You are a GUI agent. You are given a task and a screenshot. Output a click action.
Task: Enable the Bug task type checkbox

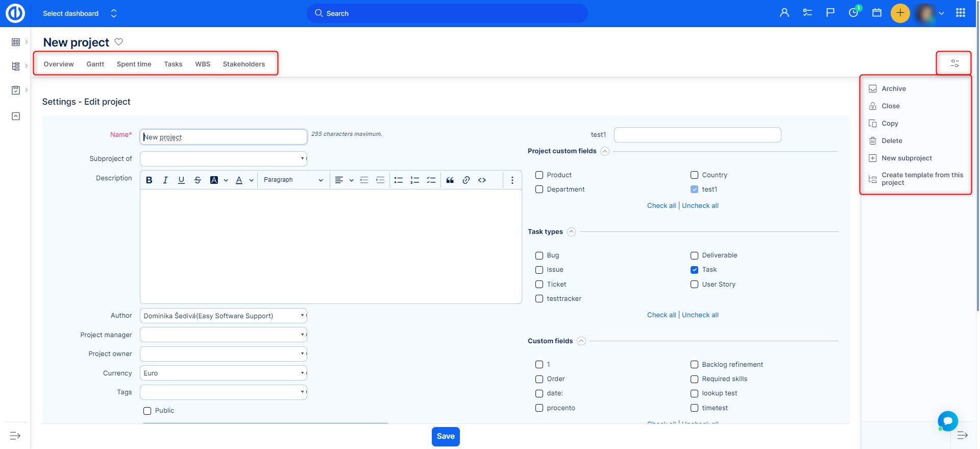pos(539,255)
